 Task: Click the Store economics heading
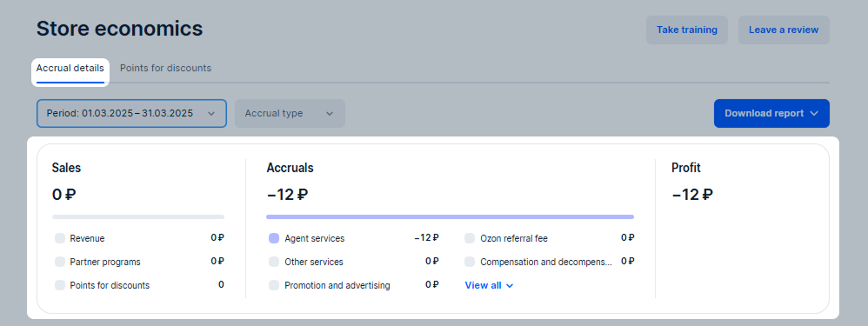[119, 29]
